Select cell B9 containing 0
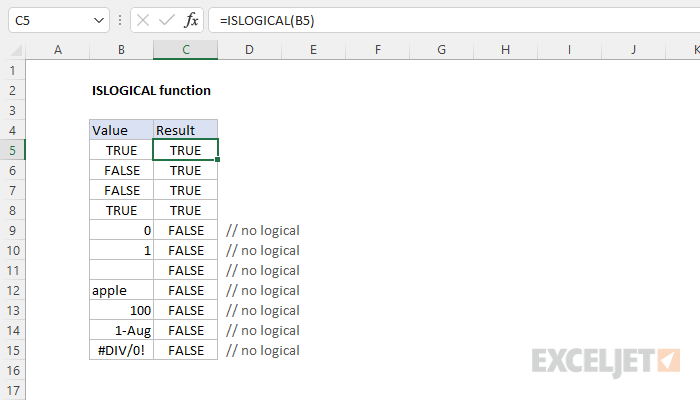The image size is (700, 400). coord(121,230)
